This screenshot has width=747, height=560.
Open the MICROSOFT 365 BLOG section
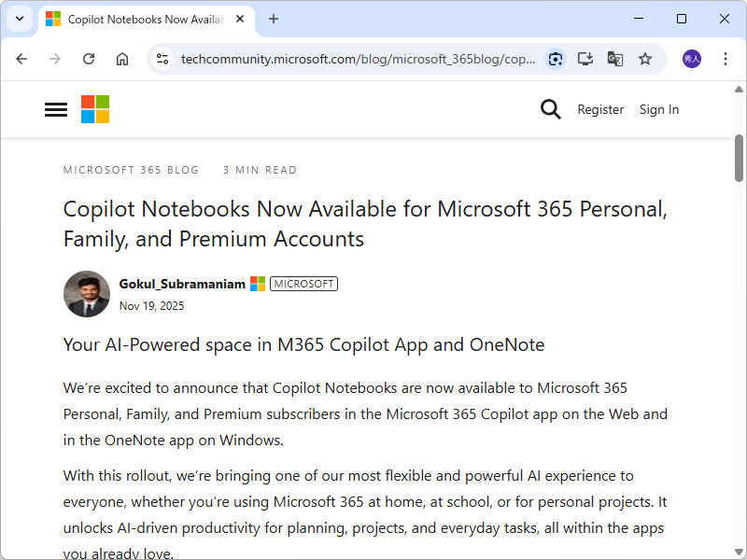coord(131,170)
